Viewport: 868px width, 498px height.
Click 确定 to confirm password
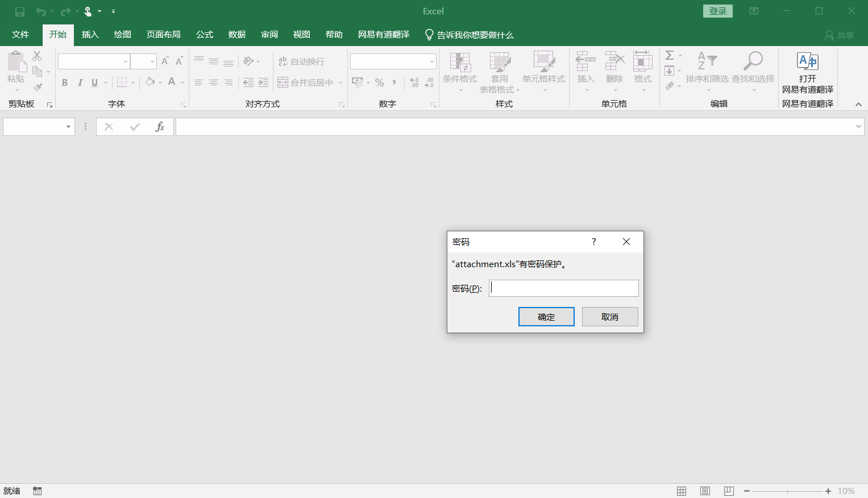pos(546,317)
